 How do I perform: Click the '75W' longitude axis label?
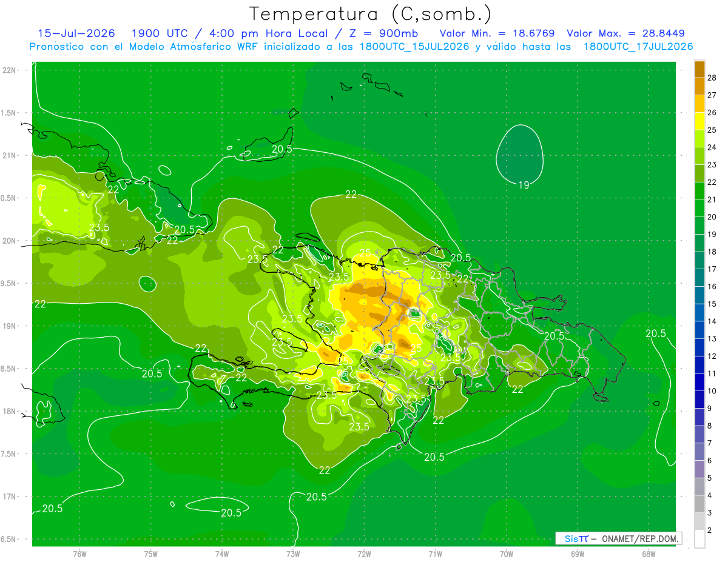pos(151,554)
